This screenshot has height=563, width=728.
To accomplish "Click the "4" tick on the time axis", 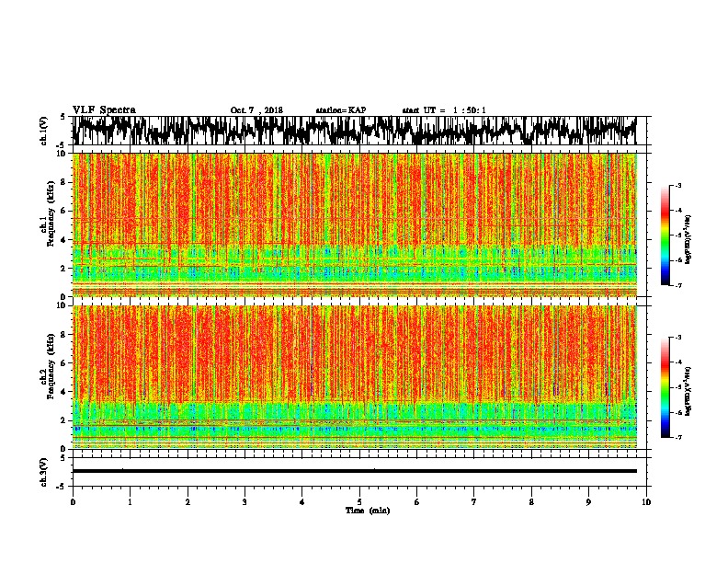I will point(302,502).
